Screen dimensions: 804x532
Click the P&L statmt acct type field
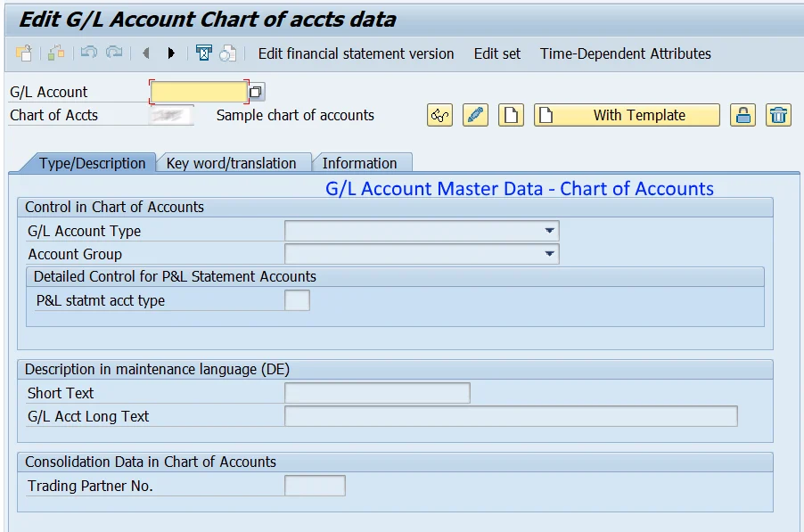pos(298,300)
